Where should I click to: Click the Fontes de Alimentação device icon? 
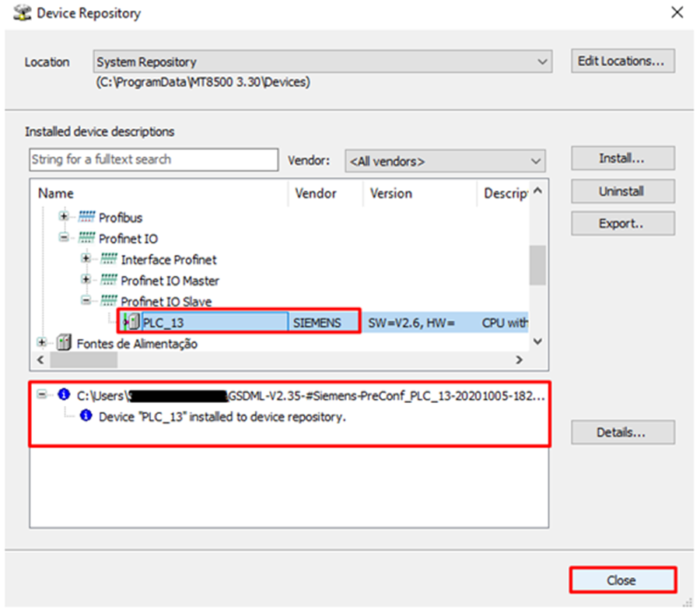[64, 343]
